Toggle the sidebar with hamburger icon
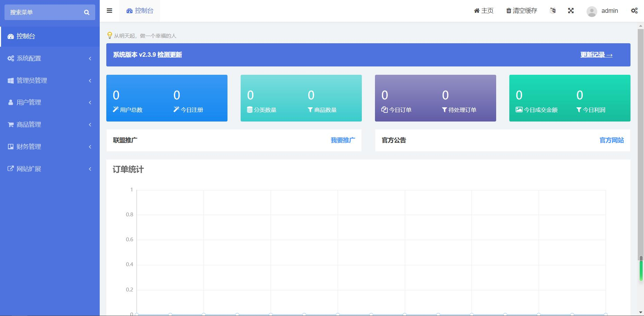 (x=109, y=11)
